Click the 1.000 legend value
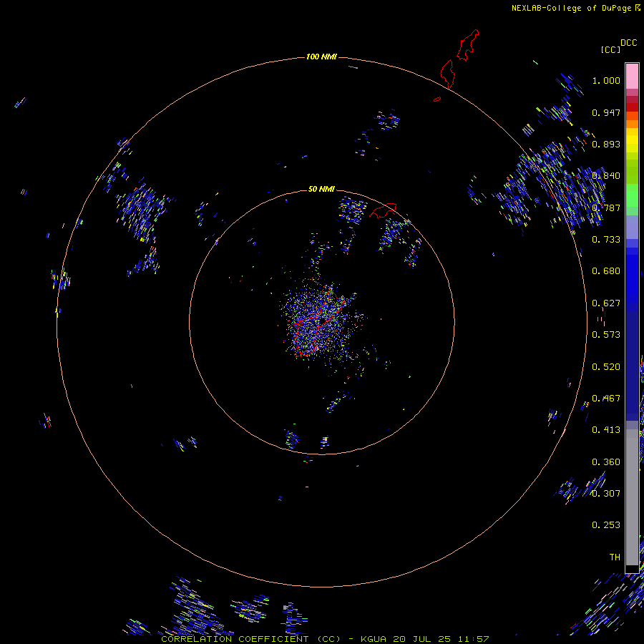This screenshot has height=644, width=644. (x=606, y=80)
